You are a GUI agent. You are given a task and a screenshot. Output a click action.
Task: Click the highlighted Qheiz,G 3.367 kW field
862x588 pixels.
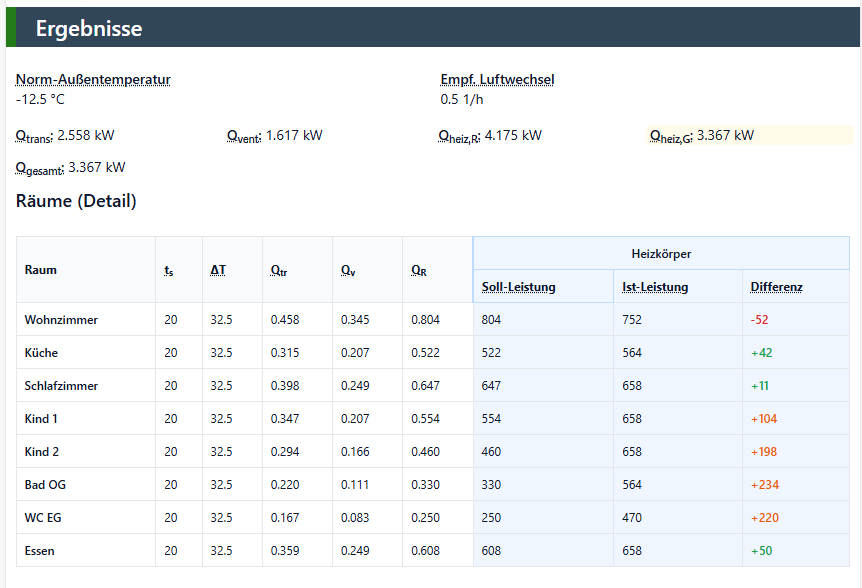(x=750, y=136)
